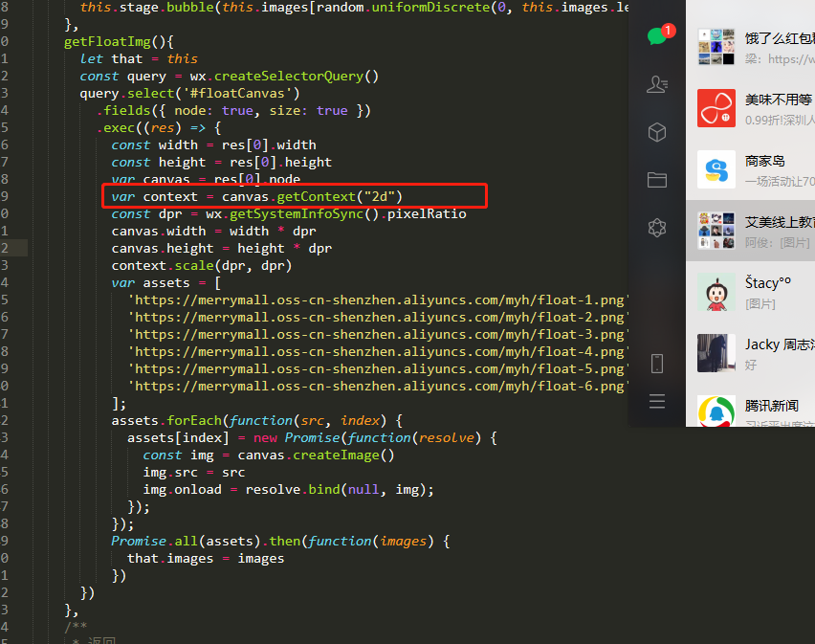This screenshot has width=815, height=644.
Task: Click the 'new Promise(function(resolve)' line
Action: pyautogui.click(x=313, y=437)
